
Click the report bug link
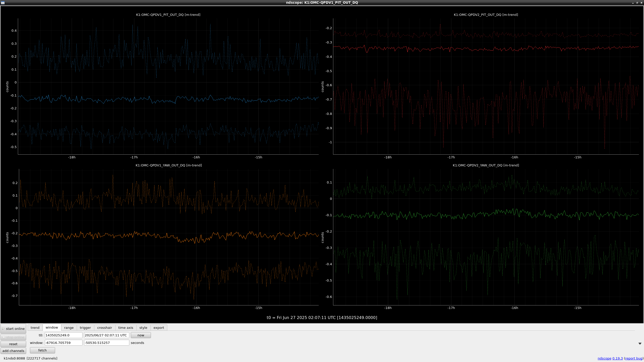click(x=633, y=358)
